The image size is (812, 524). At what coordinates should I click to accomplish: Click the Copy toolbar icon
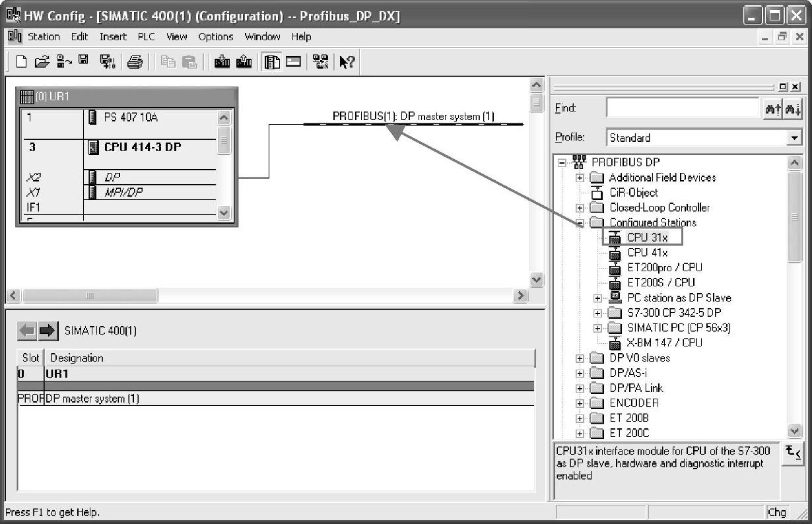(168, 62)
